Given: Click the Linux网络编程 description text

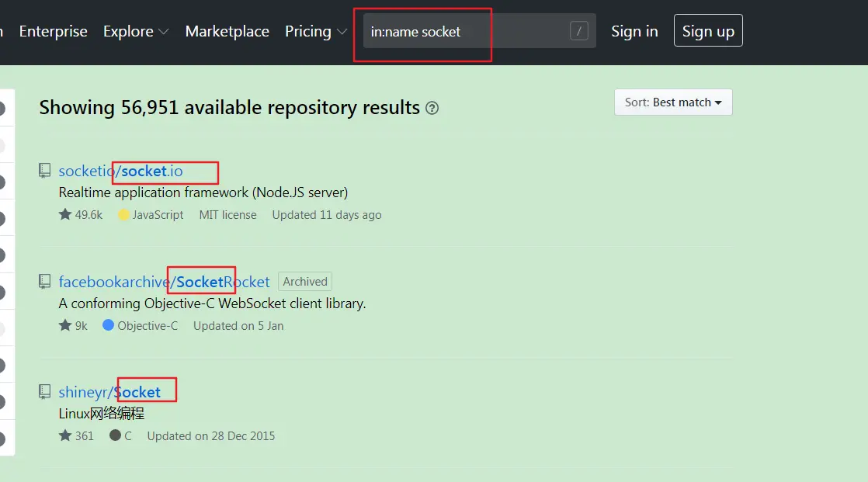Looking at the screenshot, I should (101, 414).
